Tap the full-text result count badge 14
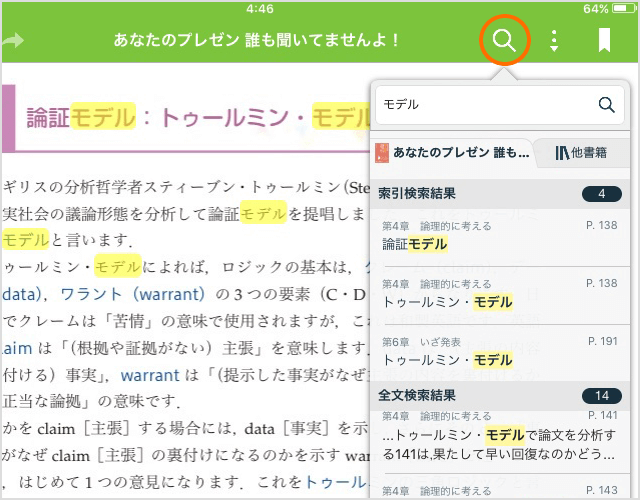This screenshot has width=640, height=500. 602,396
